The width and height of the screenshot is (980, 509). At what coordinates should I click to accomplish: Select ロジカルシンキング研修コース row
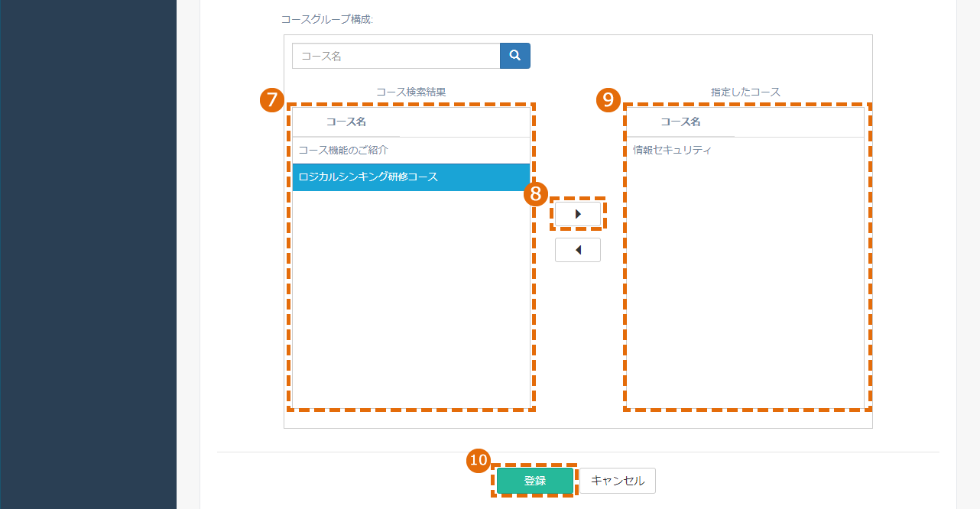pyautogui.click(x=411, y=177)
